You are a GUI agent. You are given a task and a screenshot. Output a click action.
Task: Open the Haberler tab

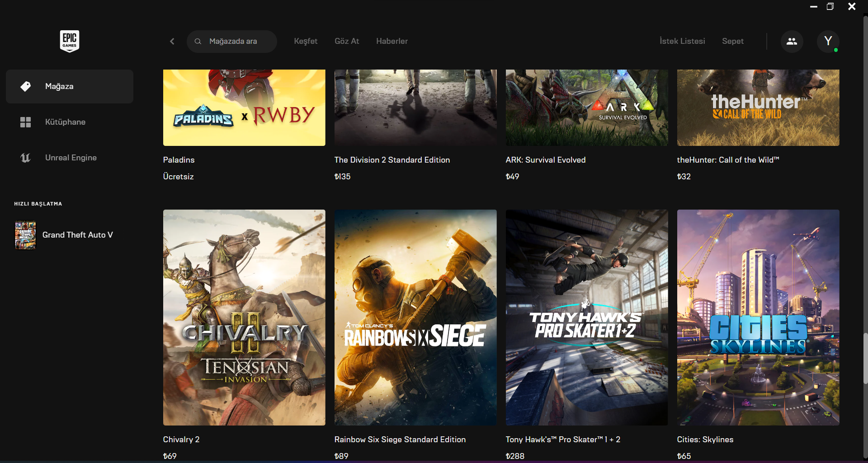click(x=392, y=41)
